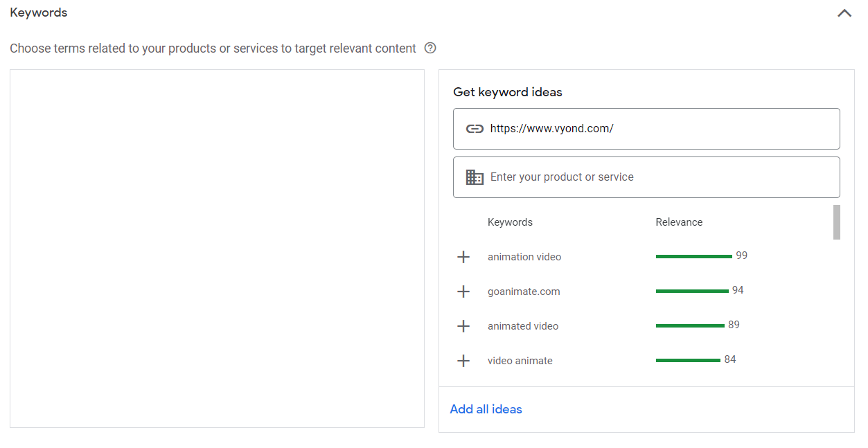
Task: Click the Relevance column header
Action: [679, 222]
